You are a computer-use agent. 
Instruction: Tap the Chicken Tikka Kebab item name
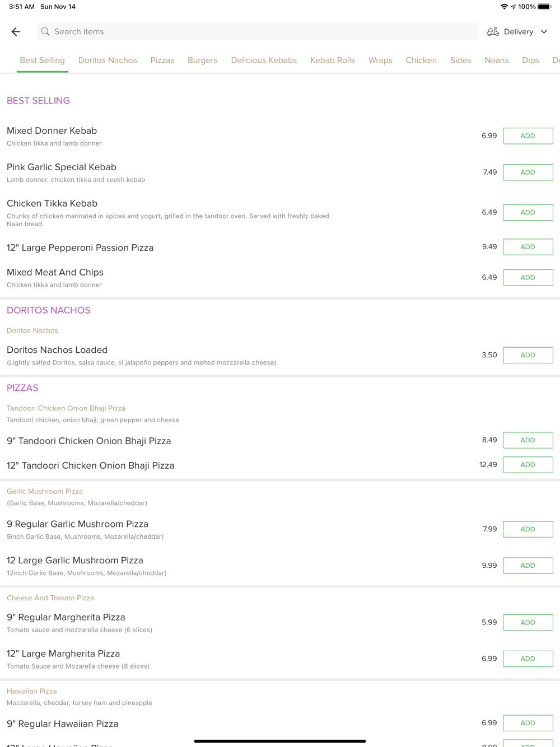tap(52, 204)
